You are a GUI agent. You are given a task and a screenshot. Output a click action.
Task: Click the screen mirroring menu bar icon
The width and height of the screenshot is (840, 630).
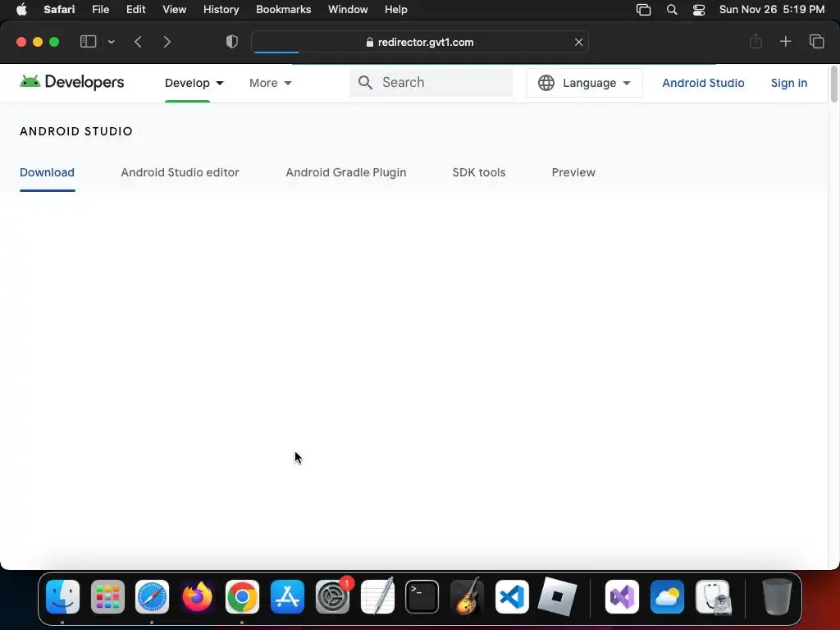[x=643, y=10]
